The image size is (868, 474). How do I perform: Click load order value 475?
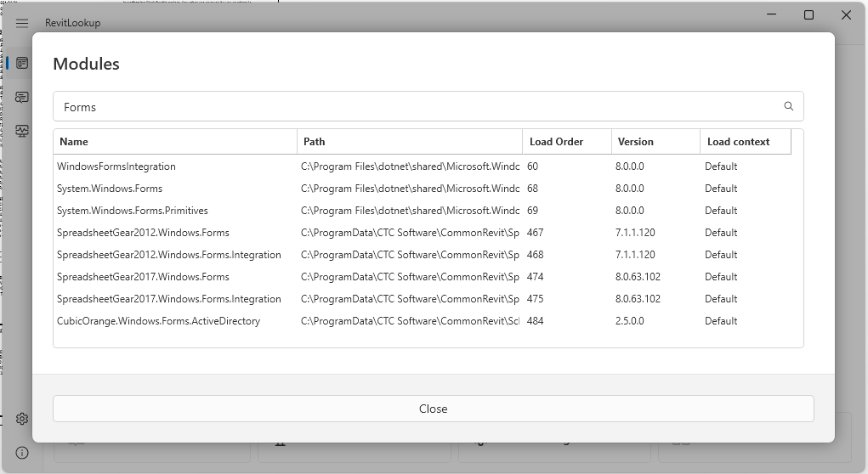pyautogui.click(x=536, y=299)
